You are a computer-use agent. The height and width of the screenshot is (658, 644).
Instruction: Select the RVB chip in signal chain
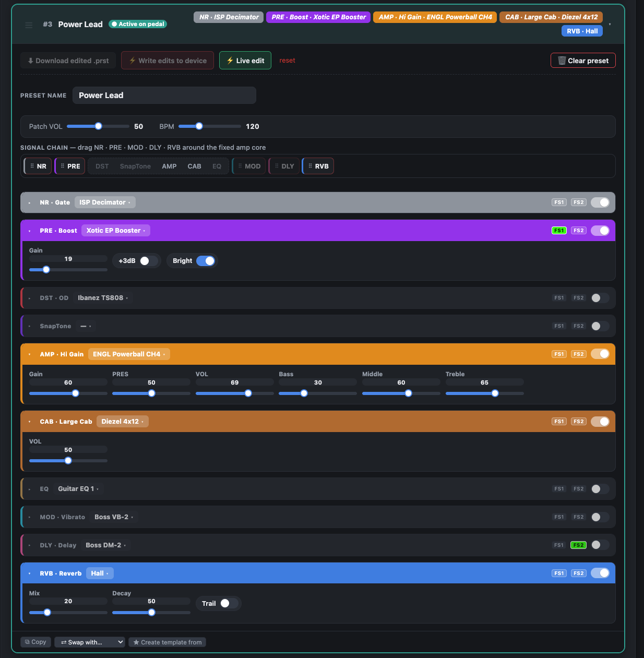point(318,166)
